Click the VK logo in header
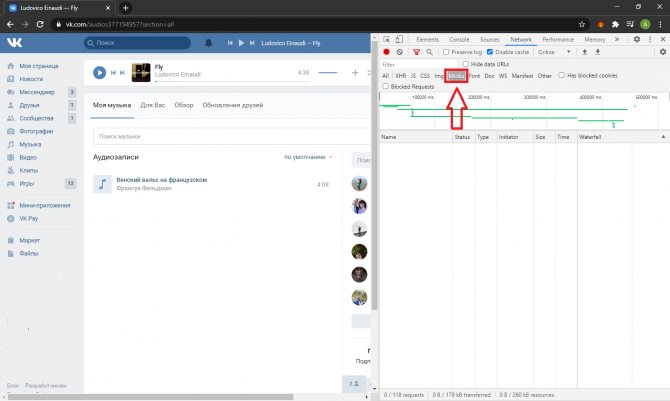 (x=15, y=42)
